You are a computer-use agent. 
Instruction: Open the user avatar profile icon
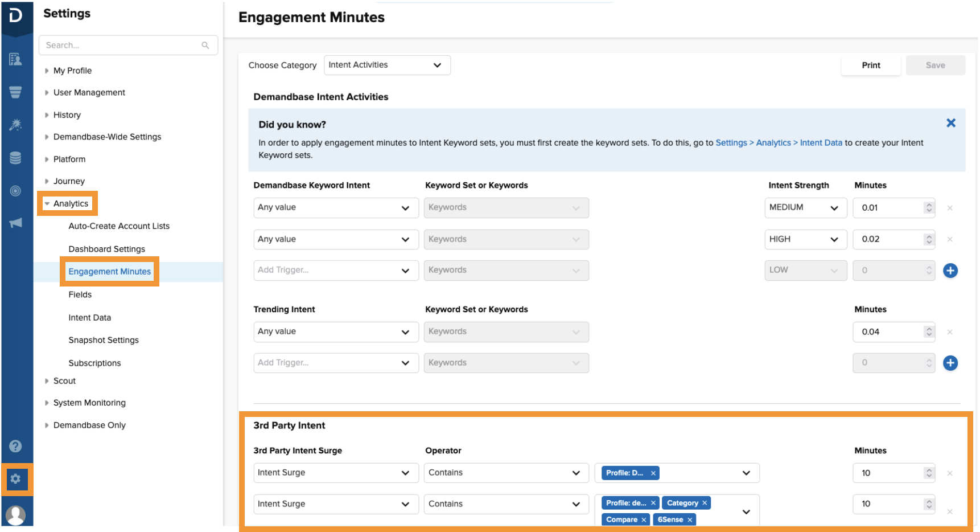coord(16,514)
